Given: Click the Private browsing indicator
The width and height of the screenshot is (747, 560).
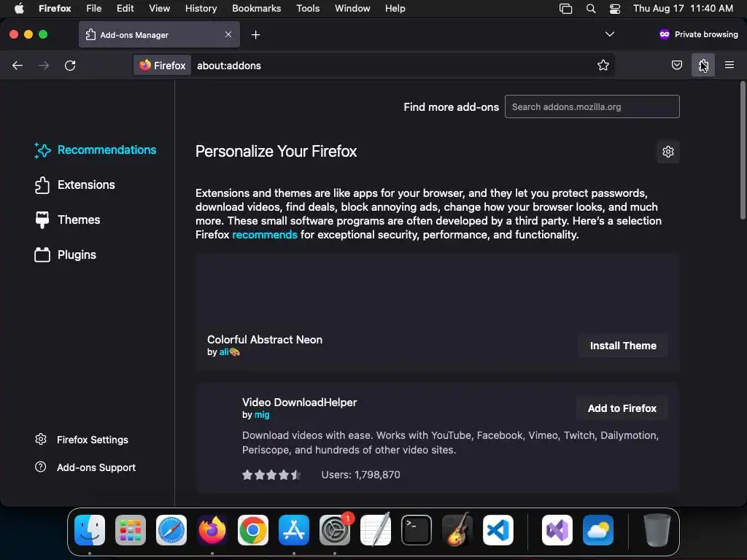Looking at the screenshot, I should click(698, 34).
